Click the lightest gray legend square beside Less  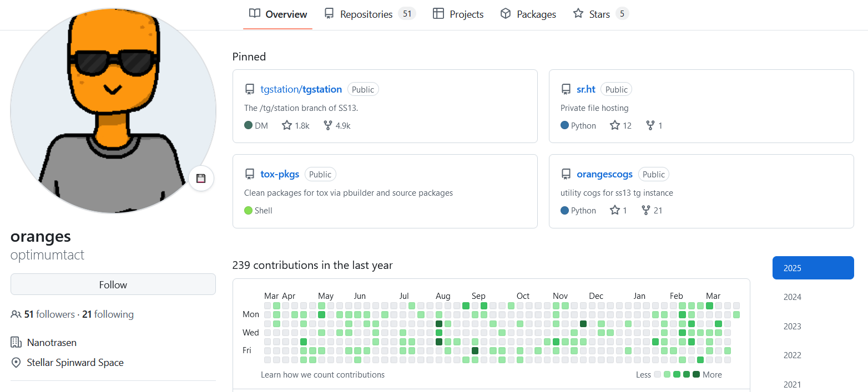click(x=658, y=374)
